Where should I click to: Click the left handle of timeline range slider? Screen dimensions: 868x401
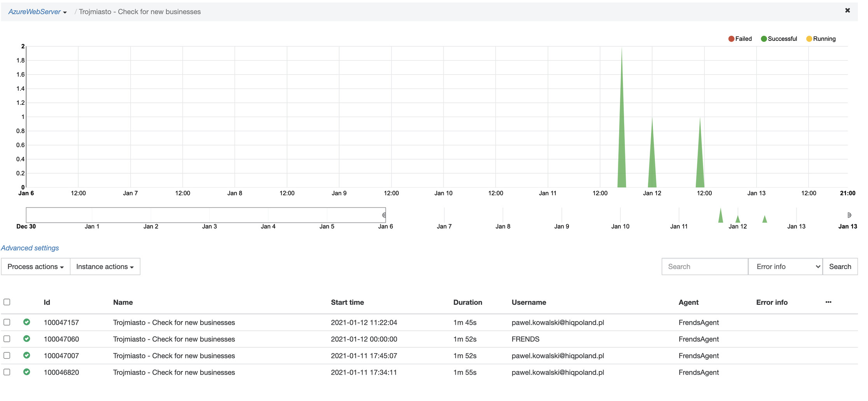click(x=384, y=215)
